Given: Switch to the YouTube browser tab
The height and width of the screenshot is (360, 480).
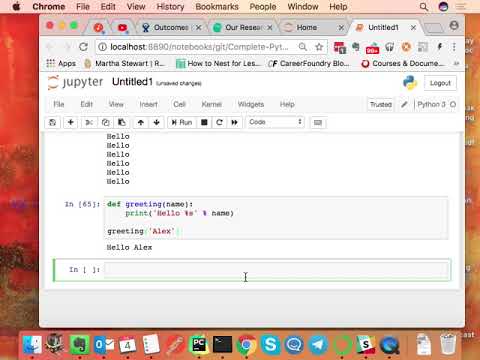Looking at the screenshot, I should point(122,28).
